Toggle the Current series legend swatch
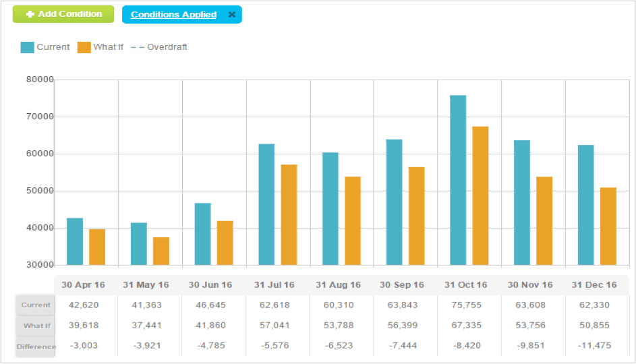 pyautogui.click(x=28, y=47)
